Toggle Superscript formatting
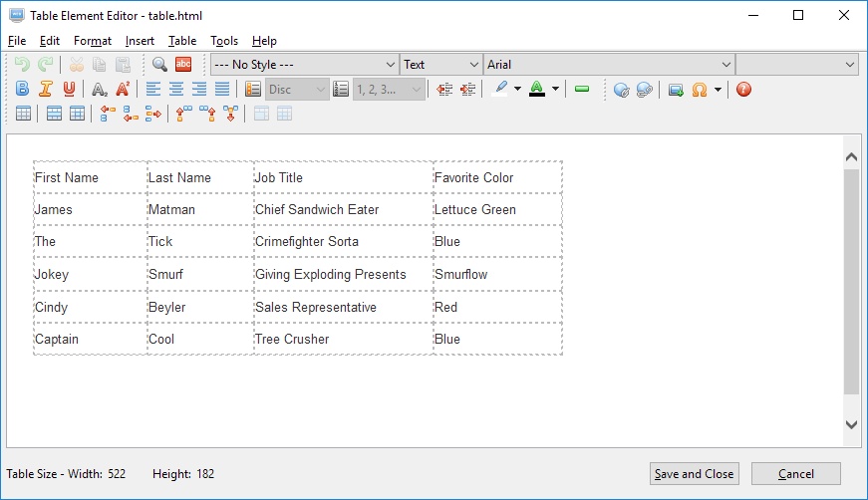Screen dimensions: 868x500 [123, 89]
